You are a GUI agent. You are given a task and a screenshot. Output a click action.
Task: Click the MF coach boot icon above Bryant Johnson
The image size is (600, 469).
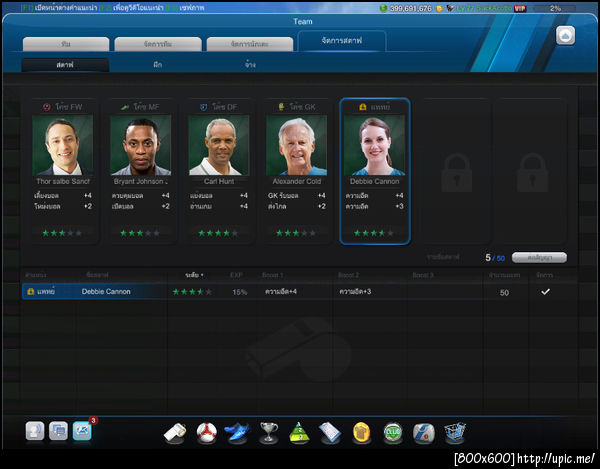coord(125,107)
